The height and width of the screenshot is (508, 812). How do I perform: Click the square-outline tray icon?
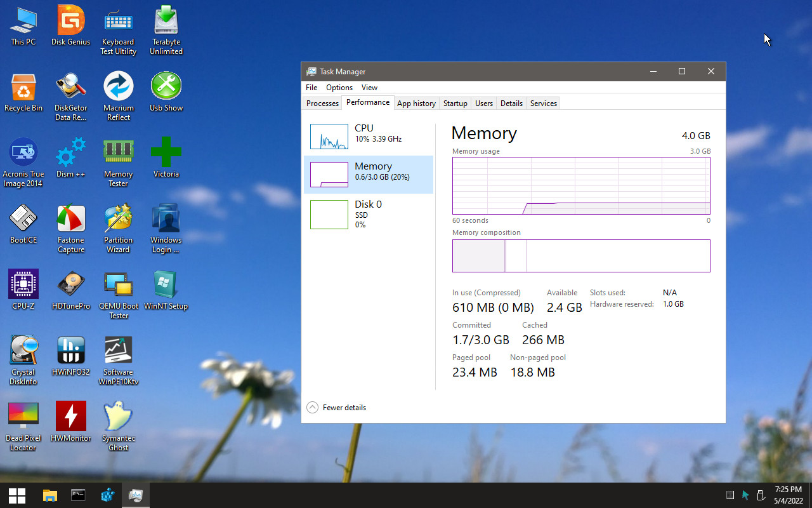pyautogui.click(x=730, y=495)
